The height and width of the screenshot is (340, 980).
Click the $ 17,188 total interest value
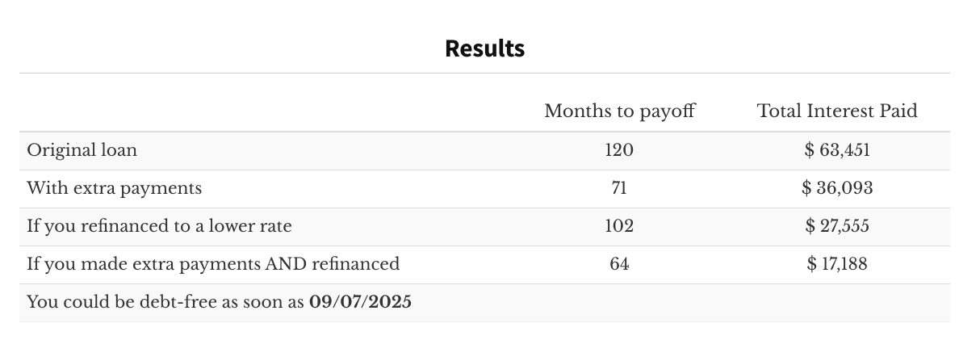click(x=837, y=264)
